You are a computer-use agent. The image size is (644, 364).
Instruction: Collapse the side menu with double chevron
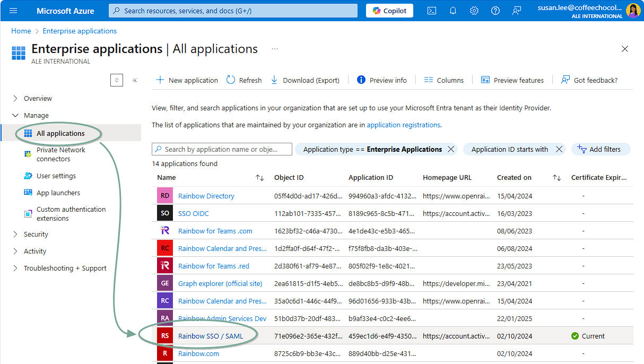point(135,80)
